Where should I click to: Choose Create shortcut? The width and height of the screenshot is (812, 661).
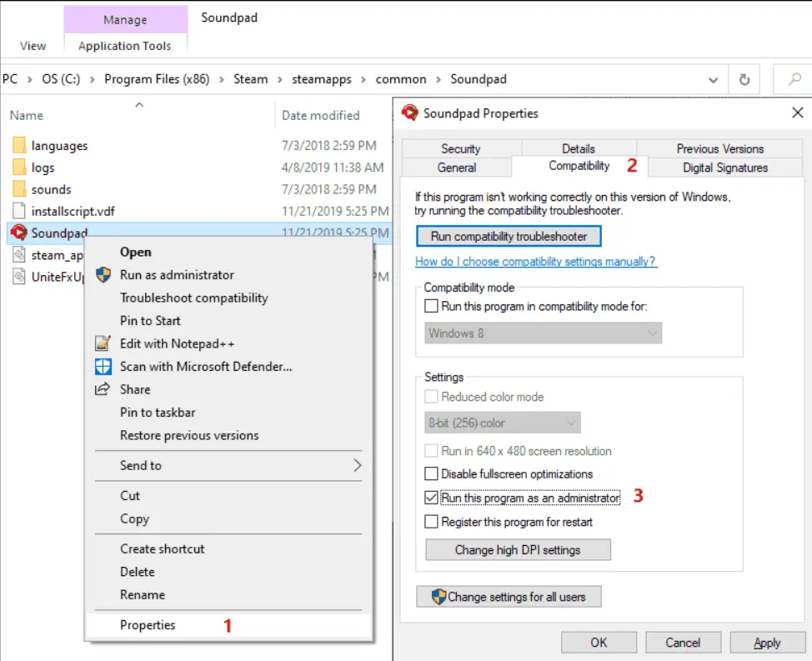click(x=228, y=548)
